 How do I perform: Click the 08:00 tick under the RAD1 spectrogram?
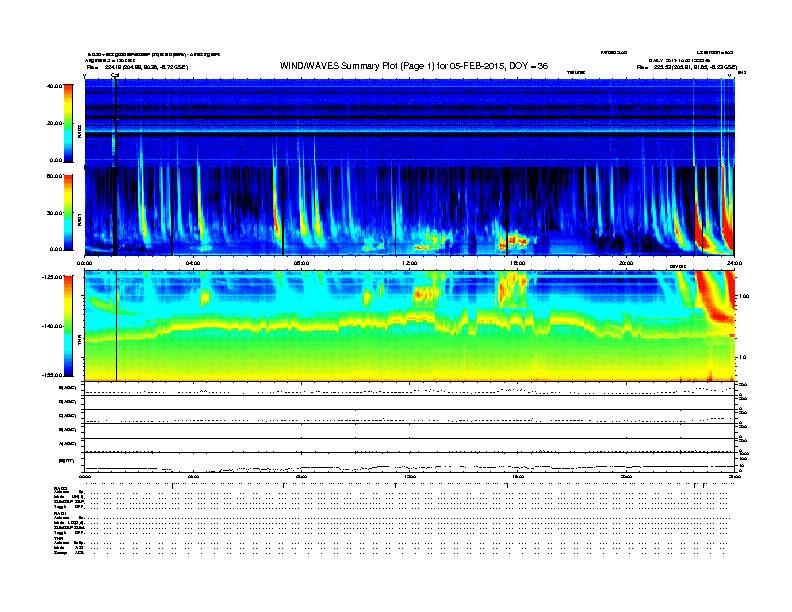301,263
